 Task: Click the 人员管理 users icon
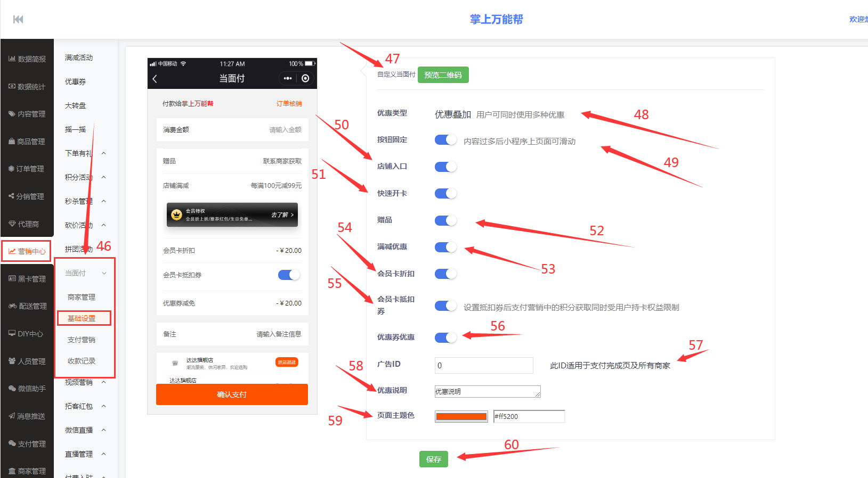click(12, 361)
